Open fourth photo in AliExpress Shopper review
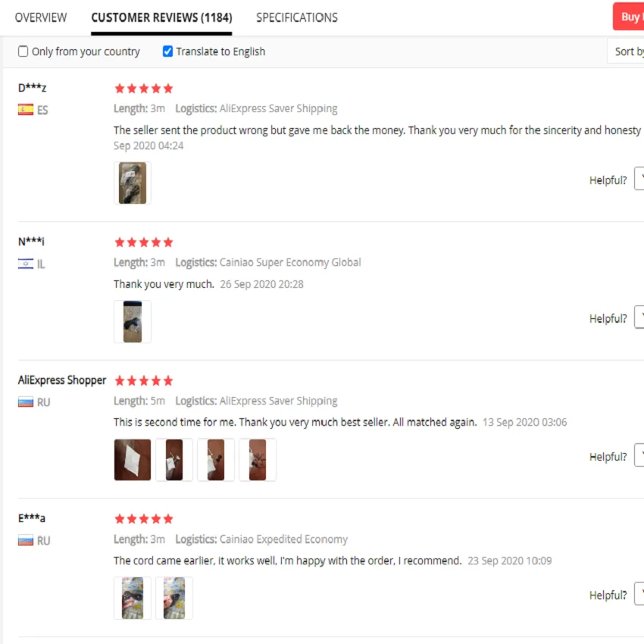The width and height of the screenshot is (644, 644). point(258,460)
